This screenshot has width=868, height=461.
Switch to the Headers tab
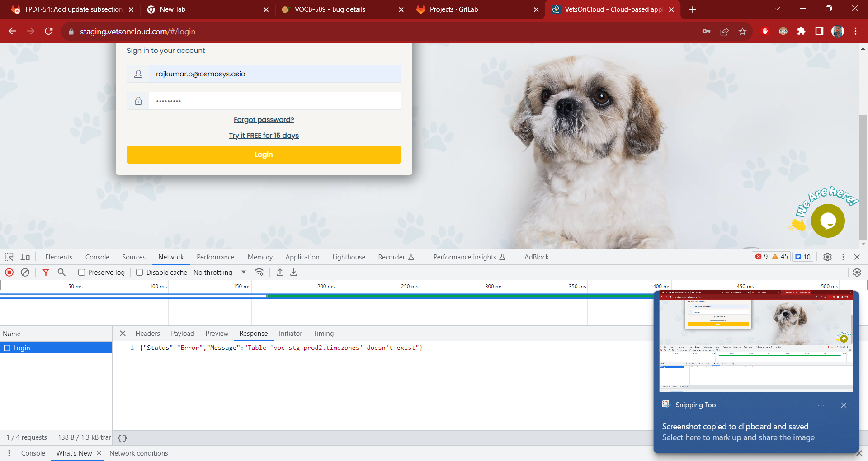tap(147, 334)
